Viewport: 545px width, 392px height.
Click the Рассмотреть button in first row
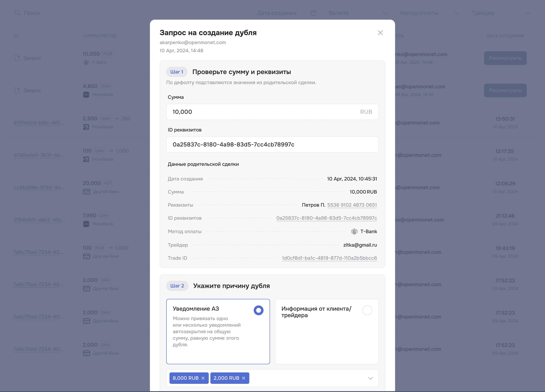(x=505, y=58)
